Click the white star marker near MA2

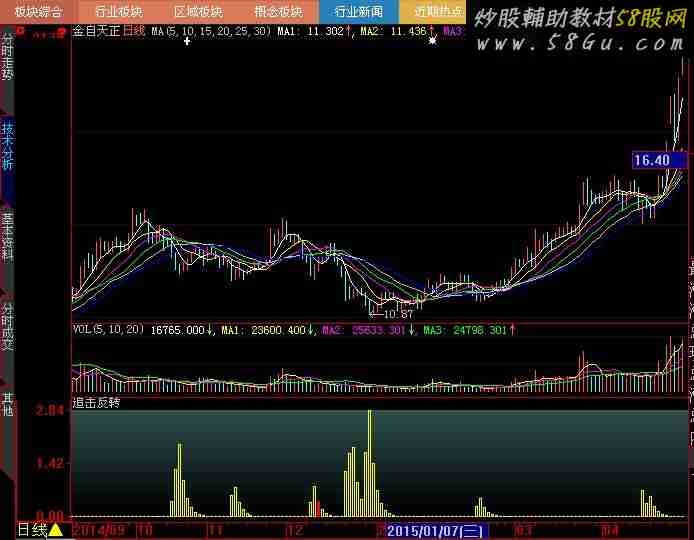point(432,41)
